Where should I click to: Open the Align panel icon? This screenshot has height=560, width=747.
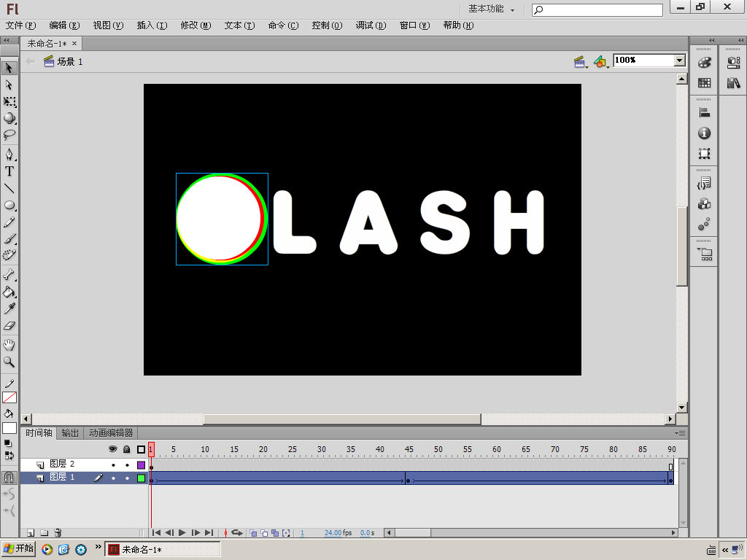coord(704,113)
